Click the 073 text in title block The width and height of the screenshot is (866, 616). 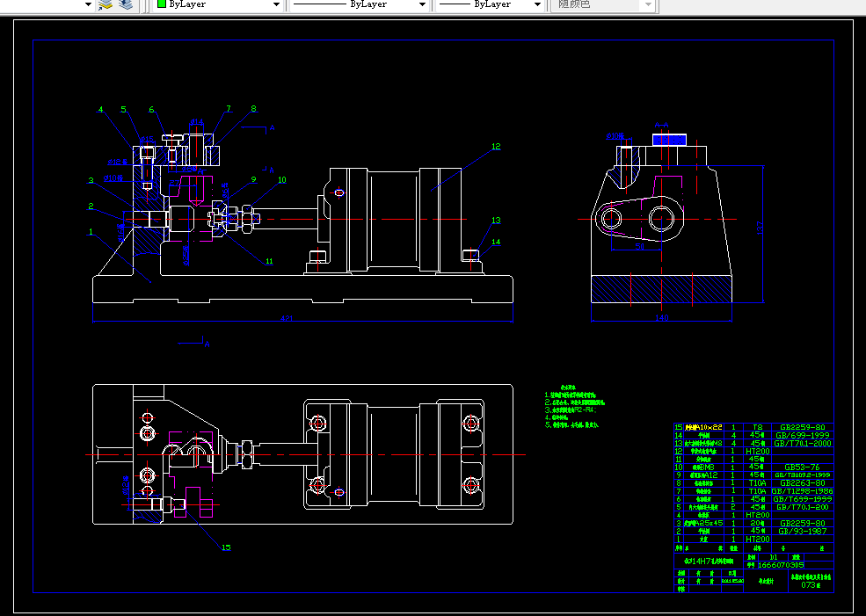(x=811, y=585)
